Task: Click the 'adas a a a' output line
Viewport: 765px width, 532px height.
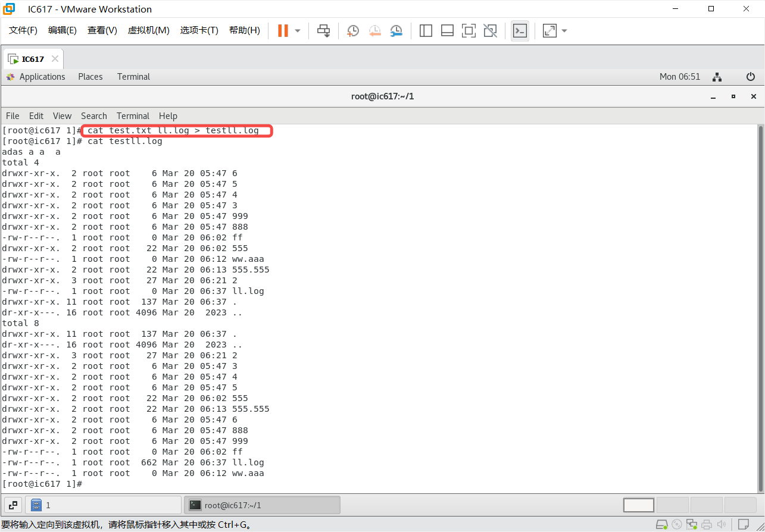Action: click(x=32, y=152)
